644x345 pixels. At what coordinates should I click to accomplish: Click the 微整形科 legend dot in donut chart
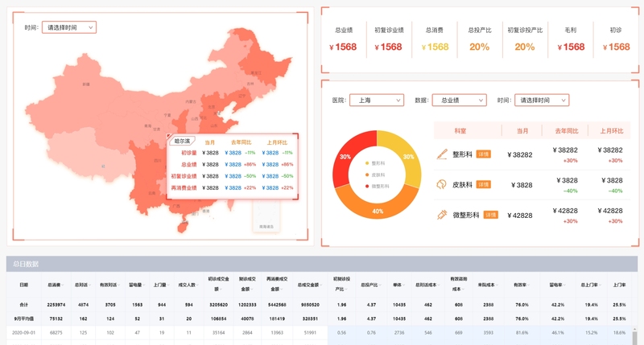pos(367,185)
